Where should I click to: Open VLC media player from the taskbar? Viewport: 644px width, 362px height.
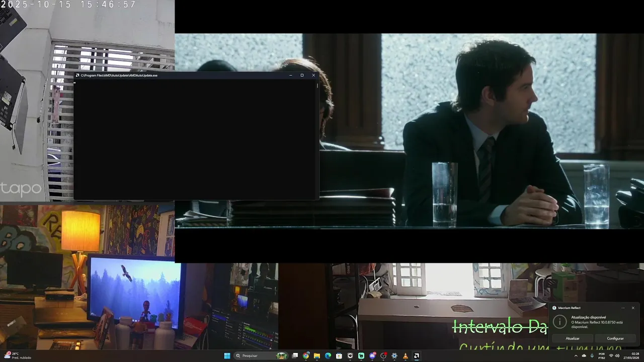pyautogui.click(x=406, y=355)
